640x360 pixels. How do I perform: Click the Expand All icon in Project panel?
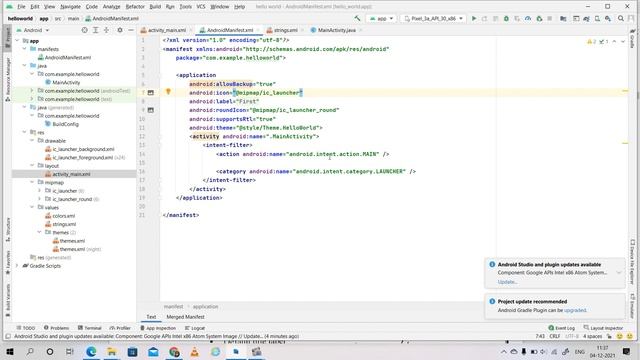(96, 30)
